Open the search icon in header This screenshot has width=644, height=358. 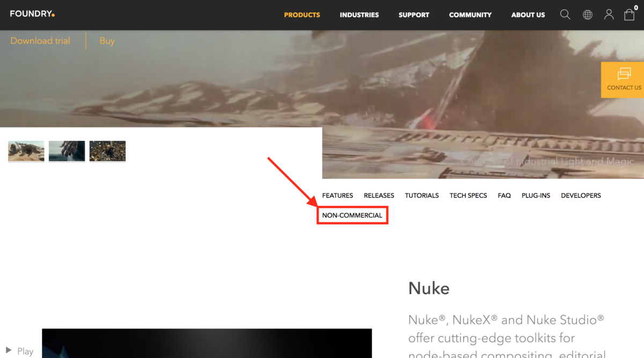[x=565, y=14]
